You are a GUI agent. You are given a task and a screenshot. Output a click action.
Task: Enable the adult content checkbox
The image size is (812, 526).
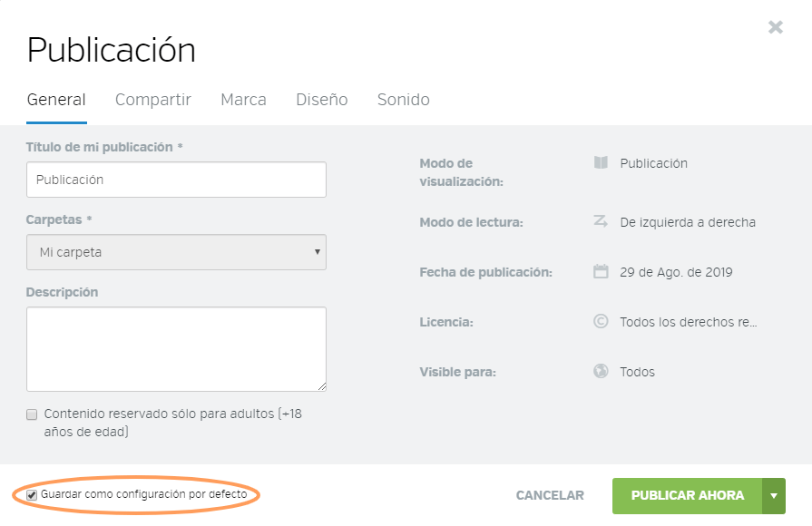pos(32,414)
